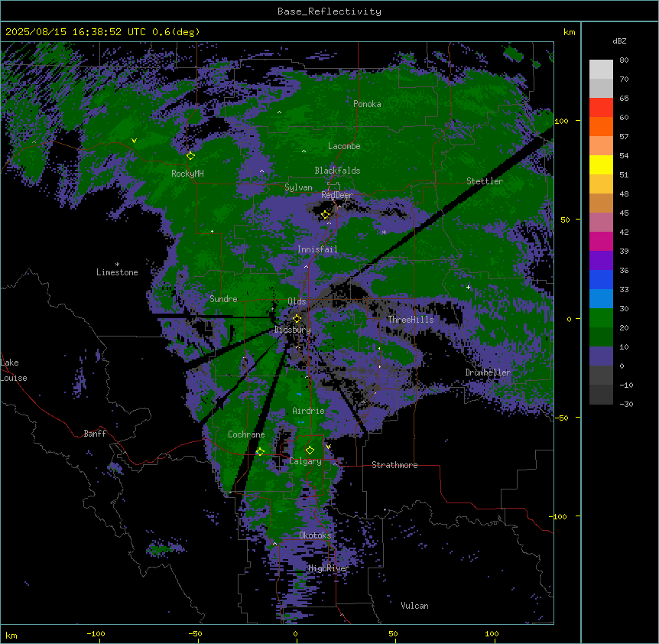Click the Drumheller city label
Screen dimensions: 659x644
click(488, 372)
